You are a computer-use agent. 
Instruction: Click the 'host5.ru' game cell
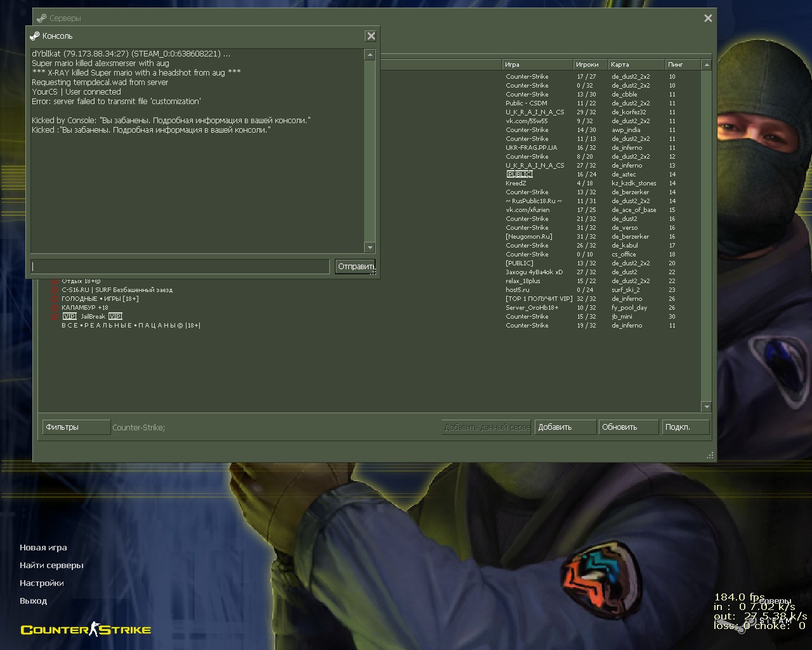point(518,290)
